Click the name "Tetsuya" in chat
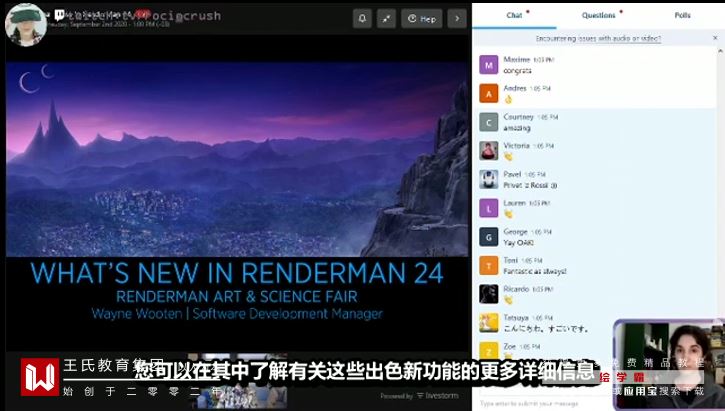This screenshot has width=725, height=411. pos(516,318)
